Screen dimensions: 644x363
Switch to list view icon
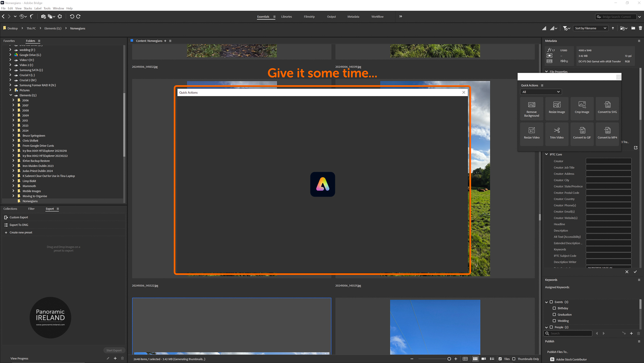pos(492,359)
